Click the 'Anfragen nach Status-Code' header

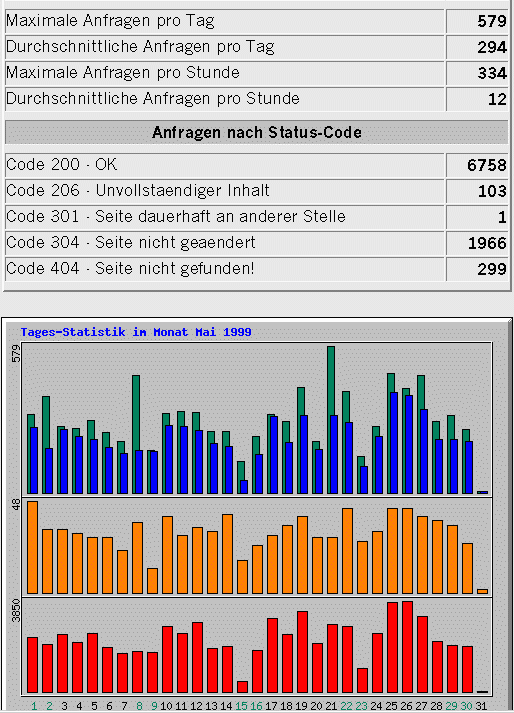point(257,132)
